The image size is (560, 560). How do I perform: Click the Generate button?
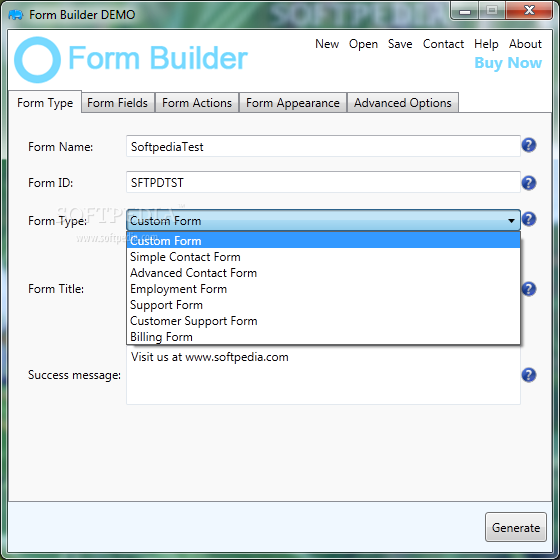pos(516,527)
